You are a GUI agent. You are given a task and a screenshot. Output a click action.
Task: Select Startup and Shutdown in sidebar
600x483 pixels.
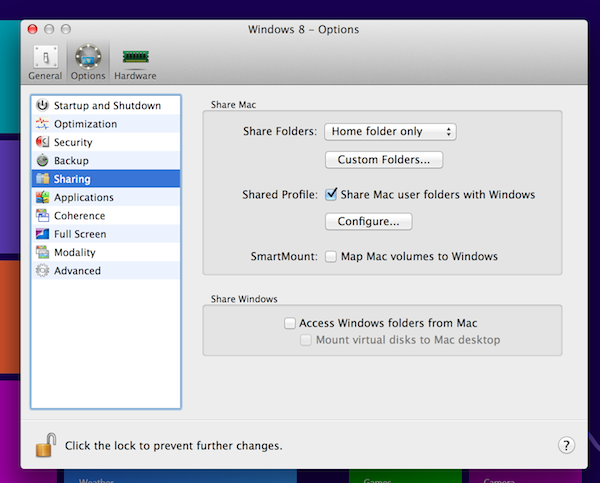tap(106, 105)
